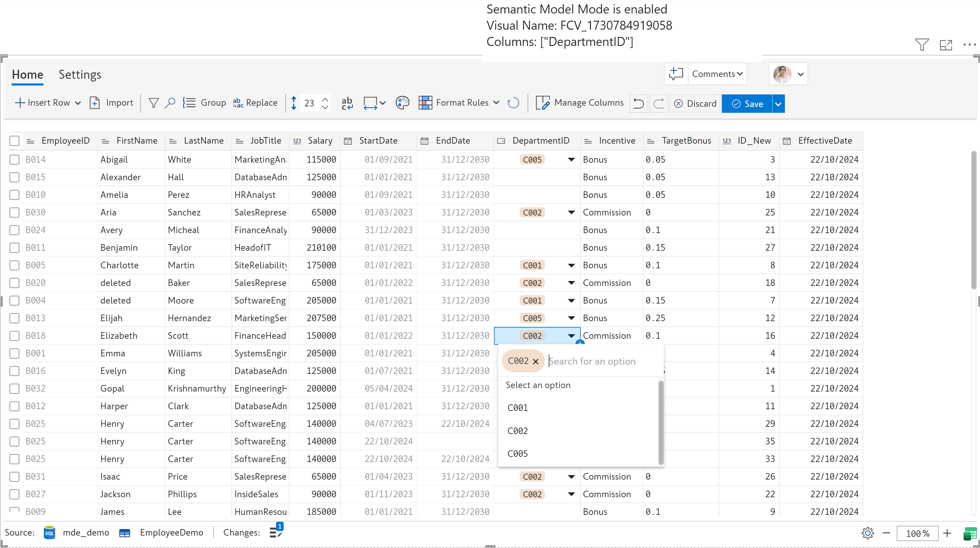Switch to the Settings tab
980x548 pixels.
click(x=80, y=75)
